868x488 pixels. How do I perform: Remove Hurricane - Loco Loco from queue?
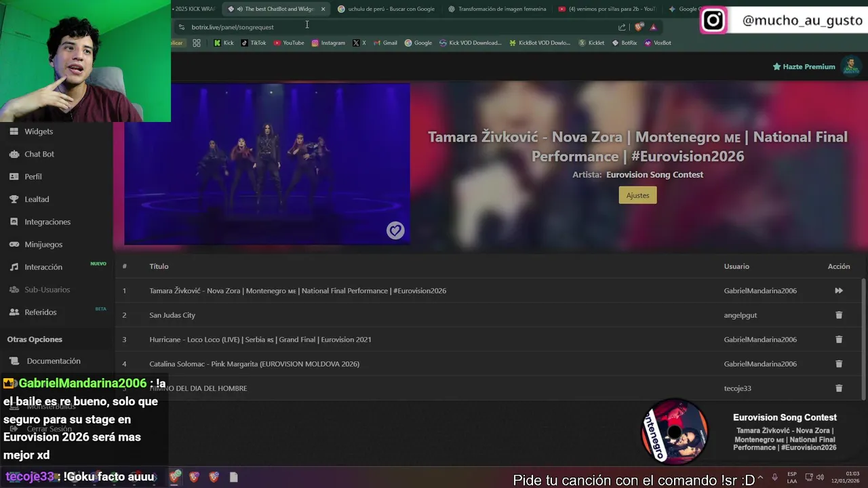click(839, 340)
